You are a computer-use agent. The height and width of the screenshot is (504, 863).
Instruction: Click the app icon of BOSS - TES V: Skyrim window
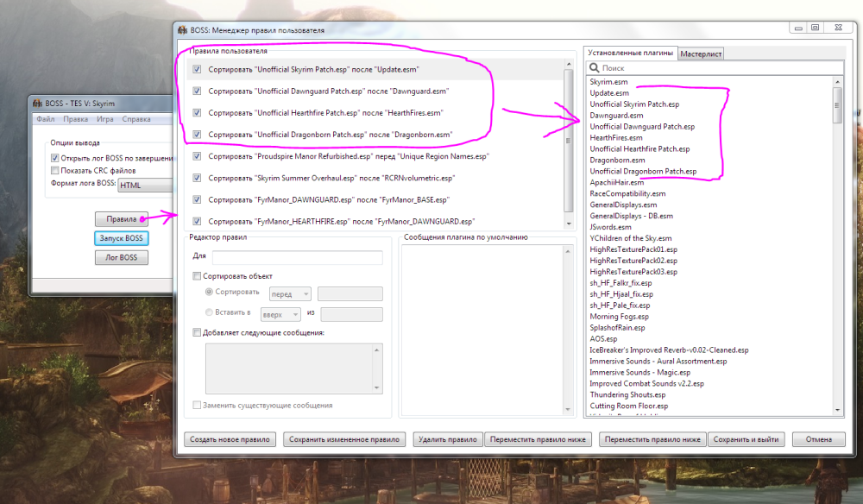tap(37, 103)
